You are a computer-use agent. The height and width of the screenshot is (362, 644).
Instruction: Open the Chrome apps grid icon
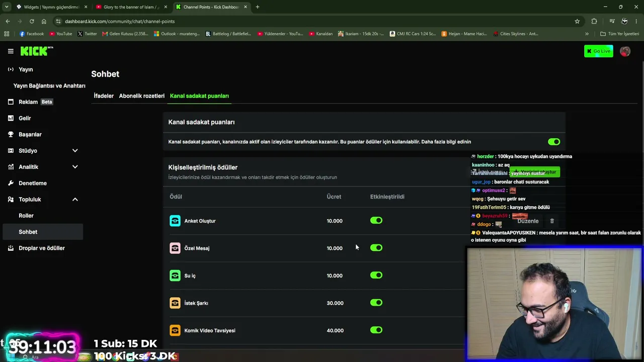click(7, 34)
